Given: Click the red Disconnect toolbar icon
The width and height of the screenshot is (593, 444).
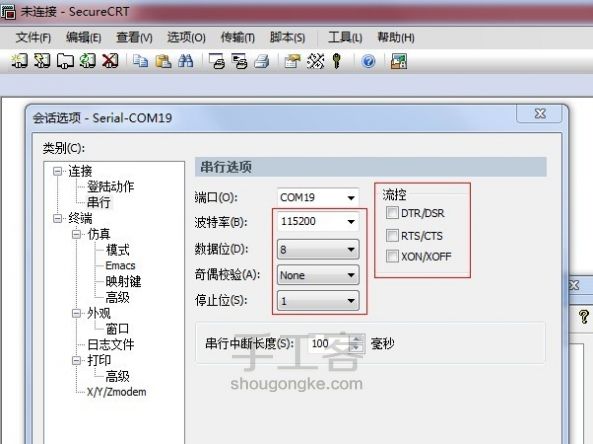Looking at the screenshot, I should [x=110, y=61].
